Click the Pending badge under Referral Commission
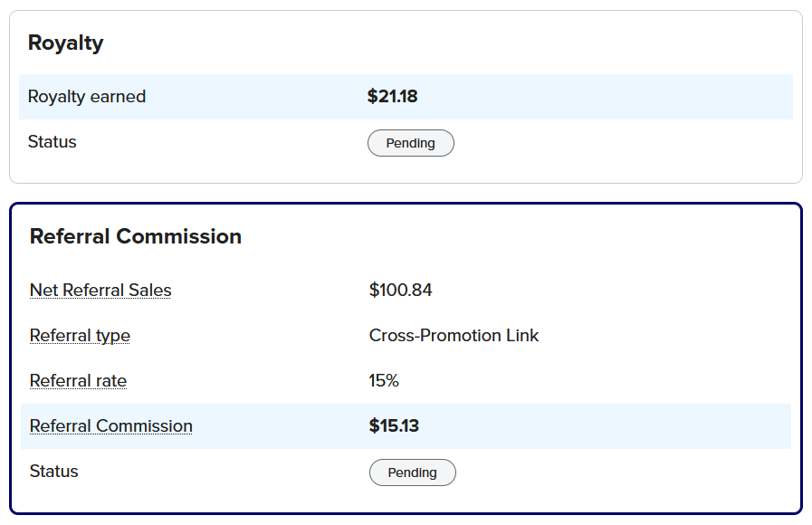 point(413,472)
